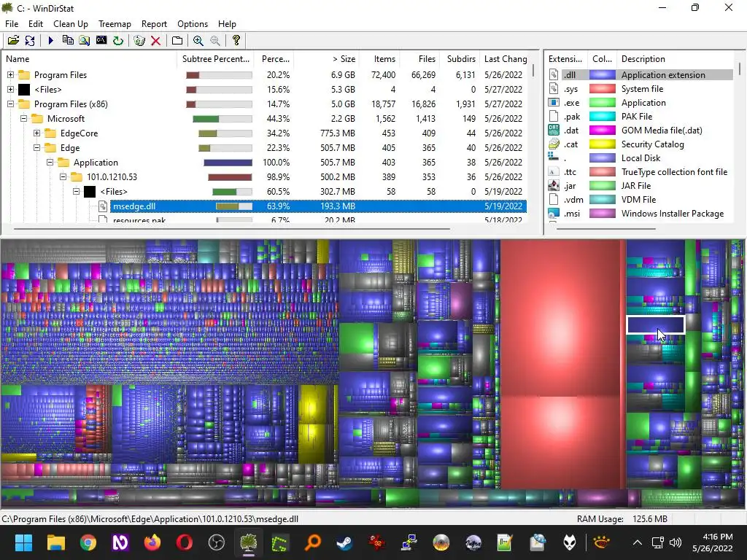Open Google Chrome from the taskbar
Image resolution: width=747 pixels, height=560 pixels.
pos(88,542)
